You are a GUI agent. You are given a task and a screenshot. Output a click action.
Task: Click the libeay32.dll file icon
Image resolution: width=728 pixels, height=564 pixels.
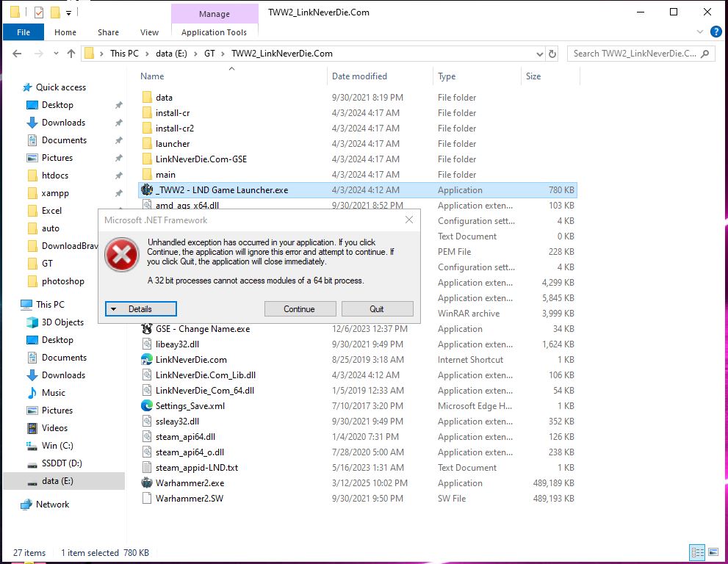point(147,344)
